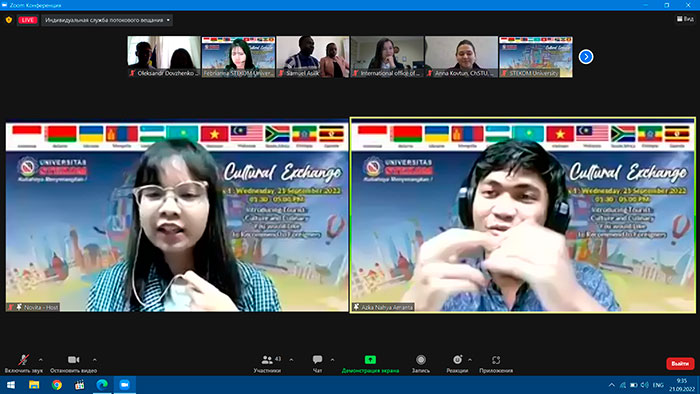This screenshot has height=394, width=700.
Task: Open Участники participants panel
Action: click(x=267, y=363)
